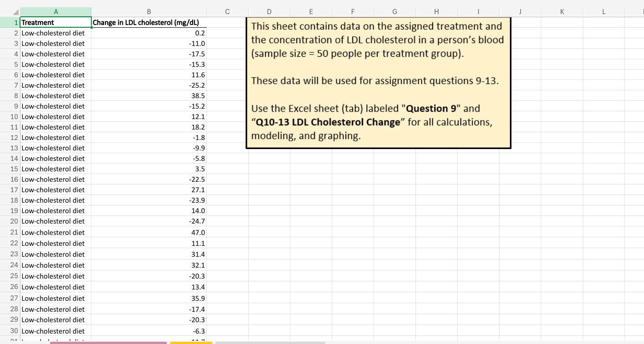
Task: Select column F by its header
Action: pos(353,12)
